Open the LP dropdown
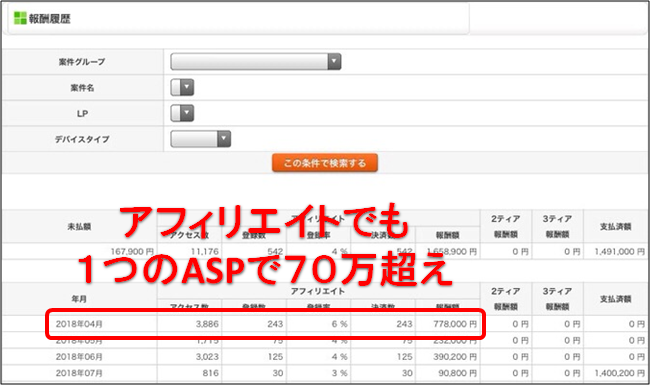The height and width of the screenshot is (385, 650). pyautogui.click(x=182, y=113)
